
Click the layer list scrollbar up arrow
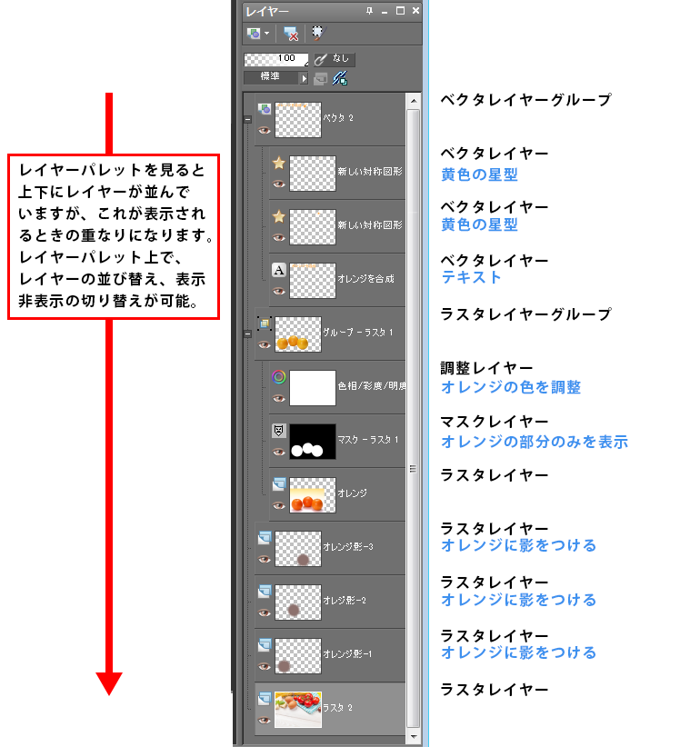tap(413, 101)
